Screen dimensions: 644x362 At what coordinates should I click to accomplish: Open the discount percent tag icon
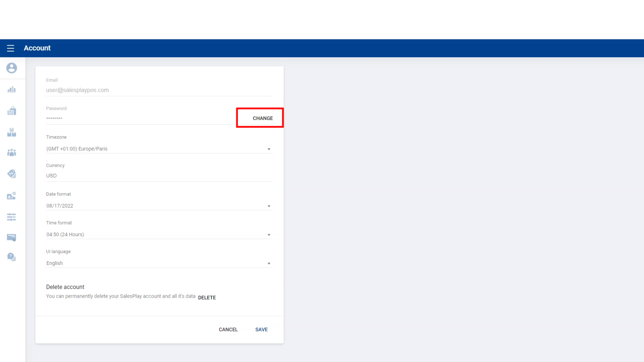tap(12, 174)
